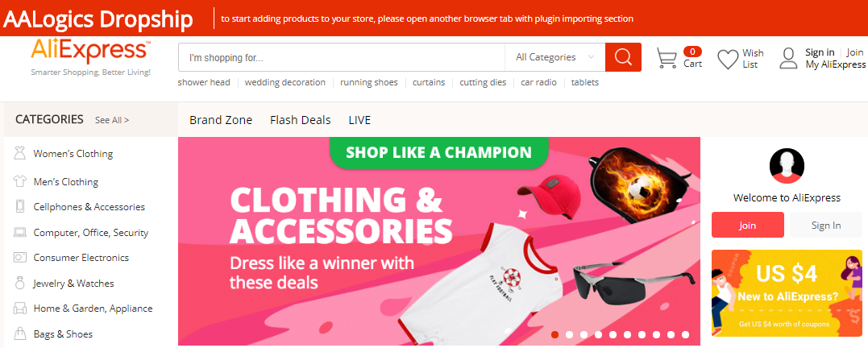The width and height of the screenshot is (868, 348).
Task: Open the Wish List heart icon
Action: [x=728, y=59]
